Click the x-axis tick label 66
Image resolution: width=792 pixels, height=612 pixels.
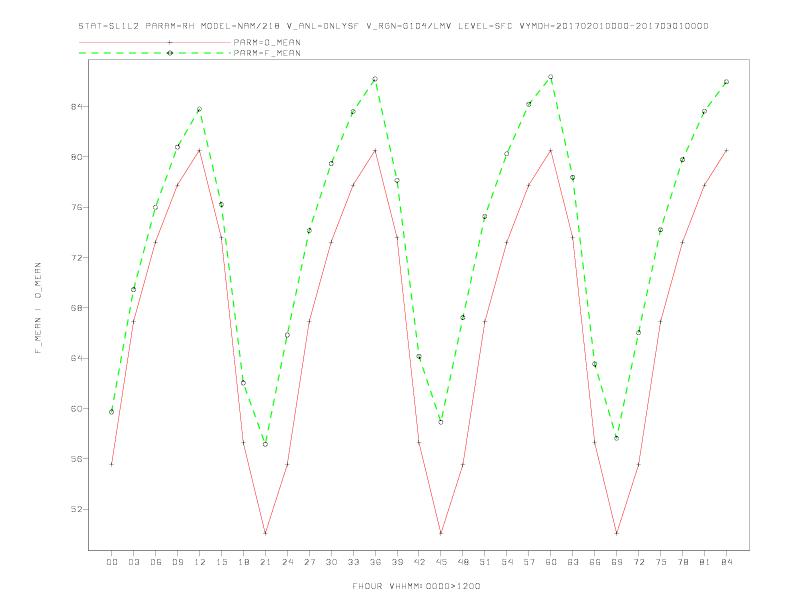595,562
